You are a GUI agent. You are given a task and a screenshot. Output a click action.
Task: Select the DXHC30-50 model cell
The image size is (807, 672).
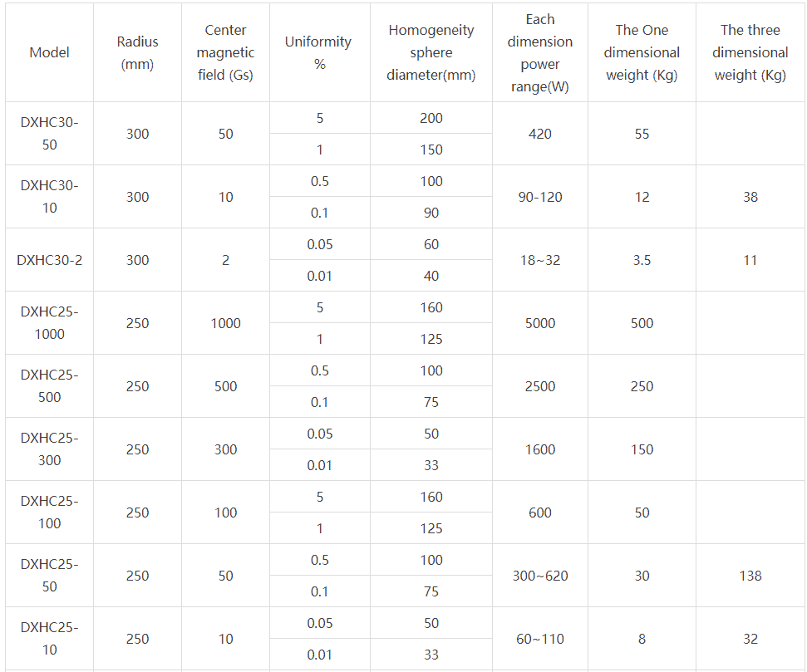tap(49, 134)
